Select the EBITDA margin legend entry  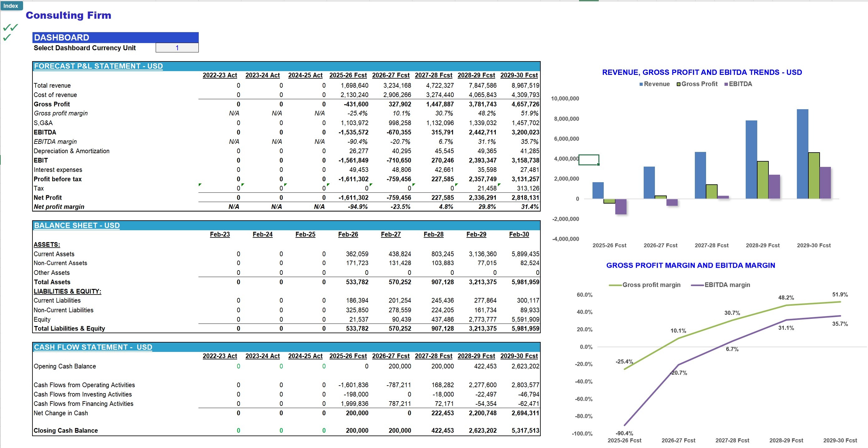coord(720,285)
